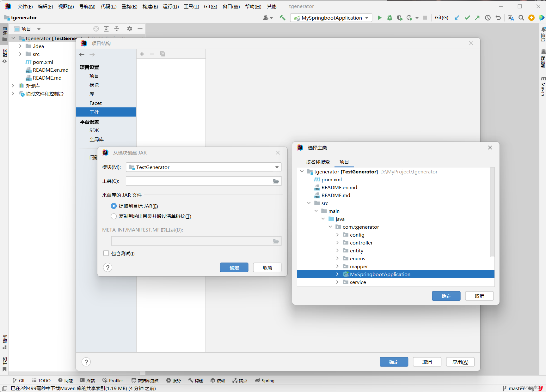Select Facet in Project Structure sidebar
546x392 pixels.
coord(95,103)
